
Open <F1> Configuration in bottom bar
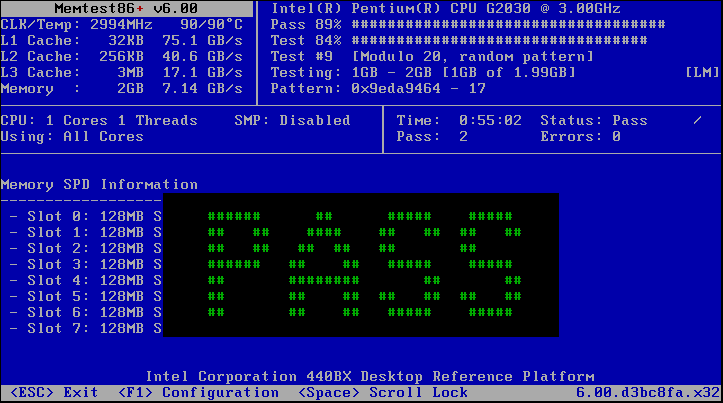click(198, 393)
